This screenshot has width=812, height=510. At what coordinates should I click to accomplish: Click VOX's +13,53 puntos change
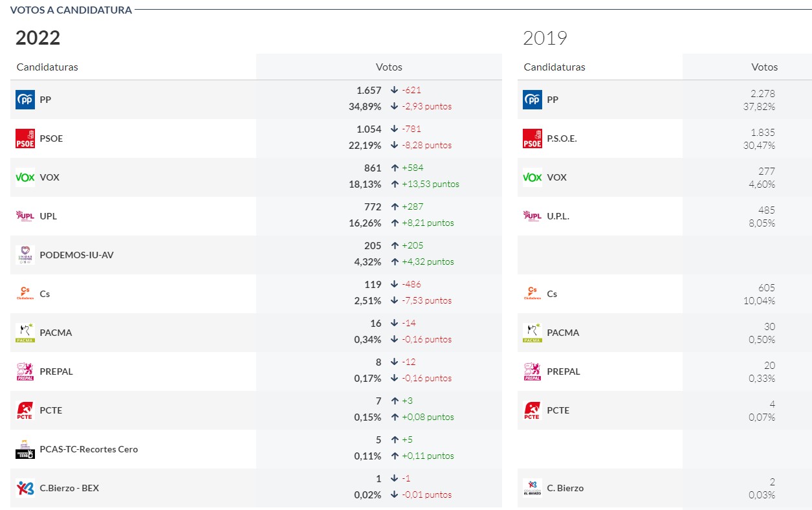[x=430, y=184]
